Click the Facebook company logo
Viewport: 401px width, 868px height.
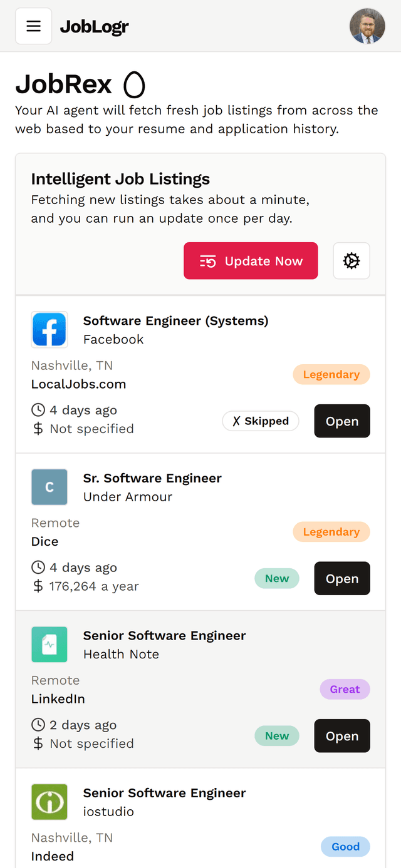click(x=49, y=330)
